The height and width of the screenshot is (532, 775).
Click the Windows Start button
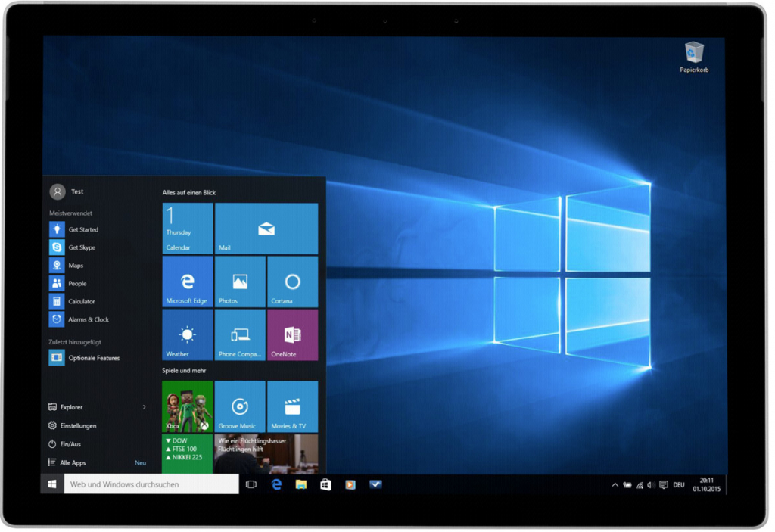coord(52,484)
